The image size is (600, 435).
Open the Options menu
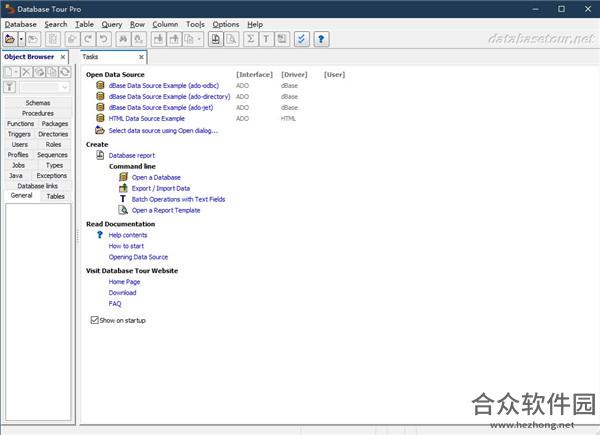[226, 24]
